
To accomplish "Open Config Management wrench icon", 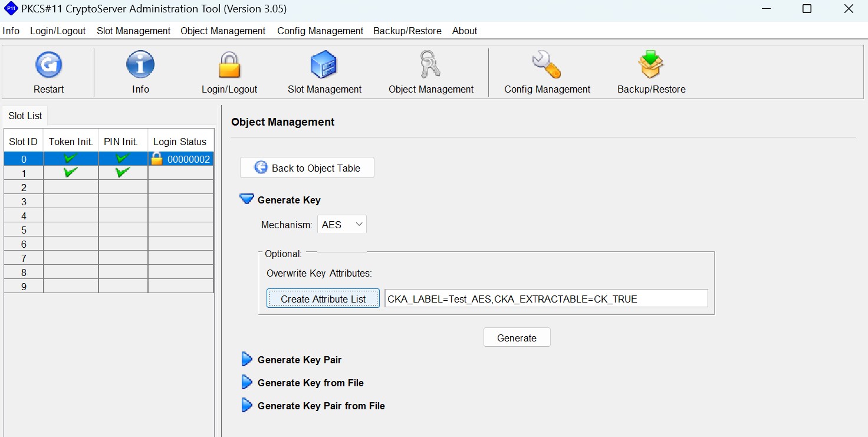I will [x=547, y=64].
